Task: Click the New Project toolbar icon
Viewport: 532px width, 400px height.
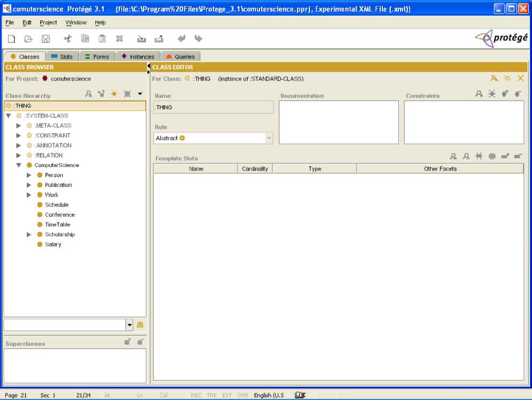Action: [x=11, y=39]
